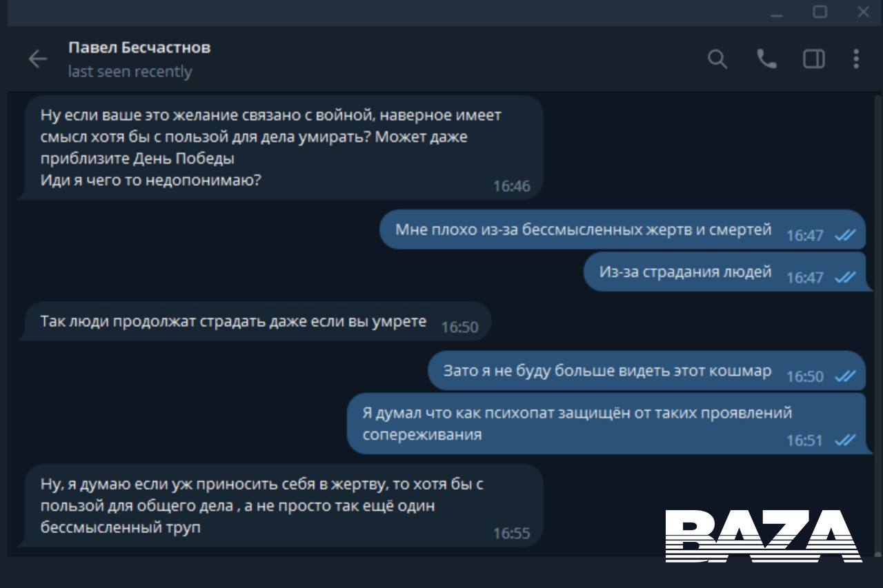Click read checkmarks on the 16:51 message

(845, 440)
